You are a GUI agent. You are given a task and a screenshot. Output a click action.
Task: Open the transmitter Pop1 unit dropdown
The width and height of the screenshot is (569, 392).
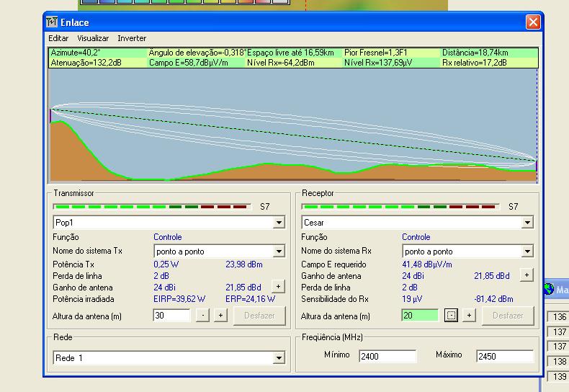click(279, 223)
